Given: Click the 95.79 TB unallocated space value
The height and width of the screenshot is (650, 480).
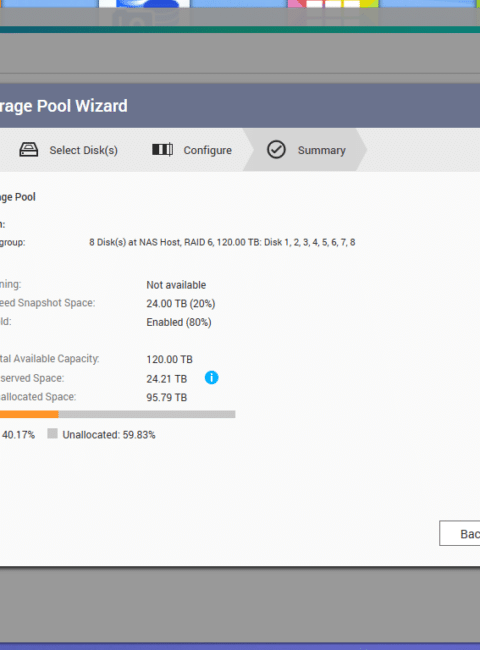Looking at the screenshot, I should (x=167, y=398).
